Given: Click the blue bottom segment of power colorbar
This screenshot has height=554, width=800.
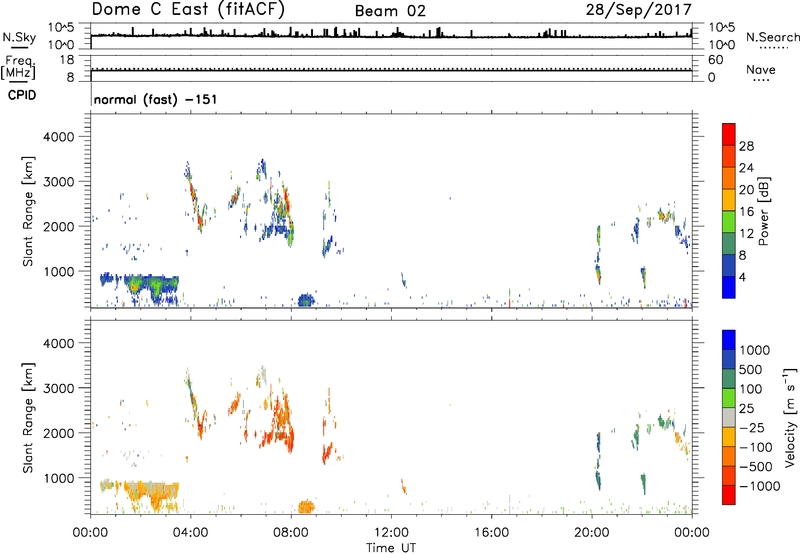Looking at the screenshot, I should [729, 287].
